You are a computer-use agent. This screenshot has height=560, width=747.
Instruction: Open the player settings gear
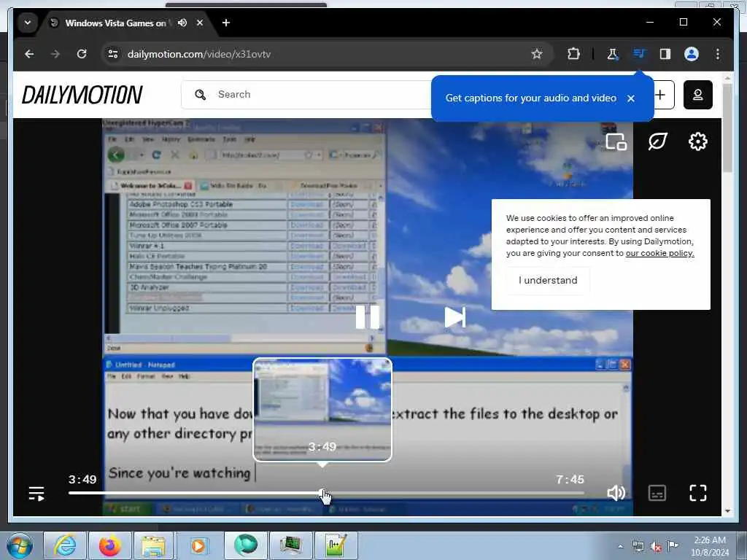(698, 141)
